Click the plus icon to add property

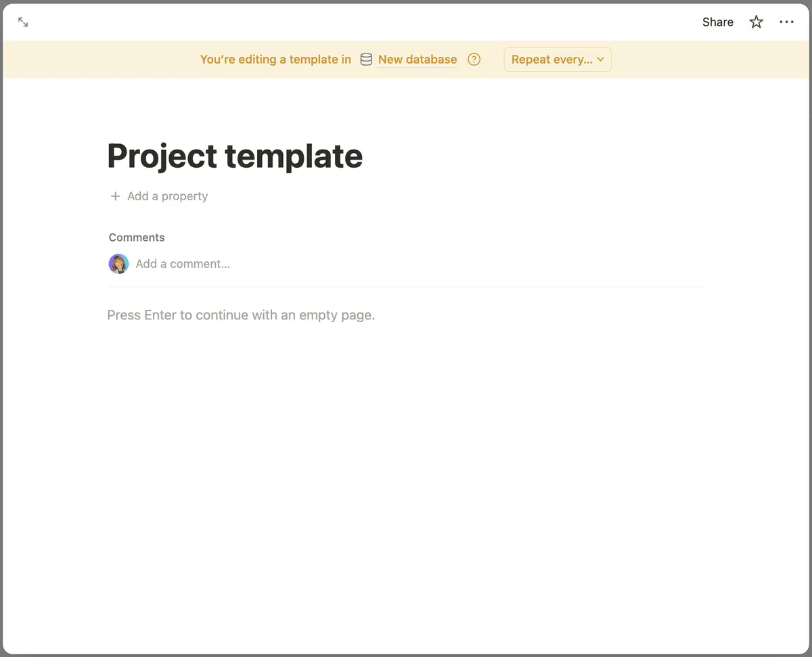(x=115, y=196)
